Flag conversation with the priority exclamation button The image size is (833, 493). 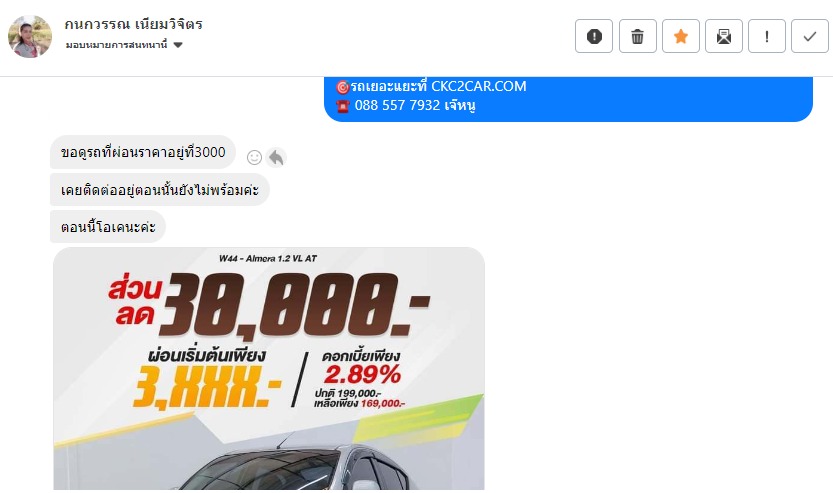click(767, 36)
